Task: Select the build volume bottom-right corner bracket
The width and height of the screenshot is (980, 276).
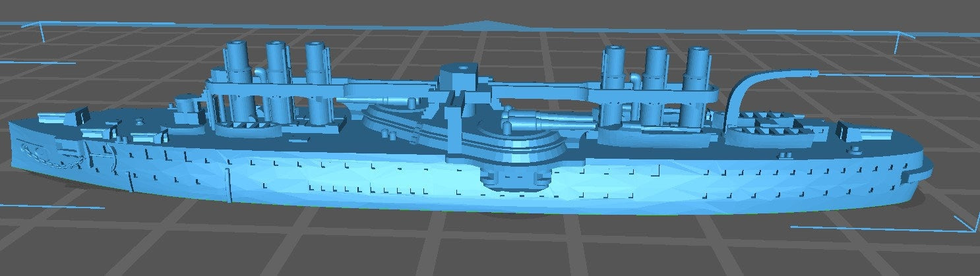Action: pyautogui.click(x=968, y=224)
